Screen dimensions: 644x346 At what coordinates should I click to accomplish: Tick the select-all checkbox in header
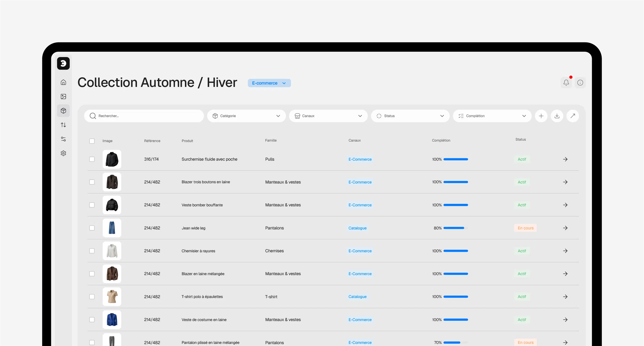coord(92,141)
